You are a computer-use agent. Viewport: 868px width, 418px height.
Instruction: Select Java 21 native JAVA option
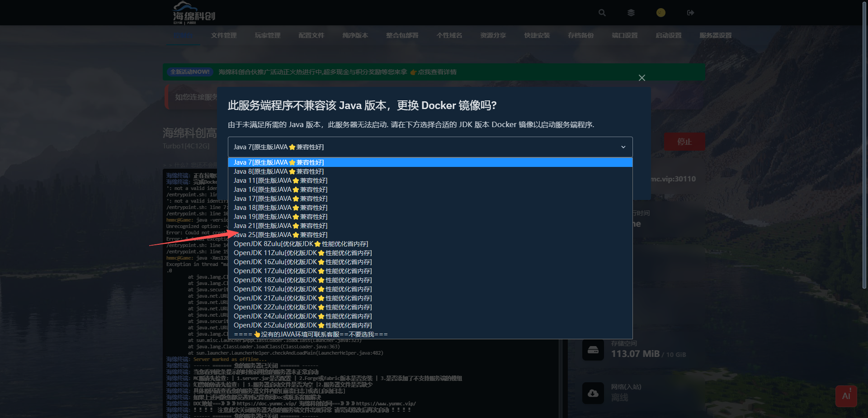[280, 226]
